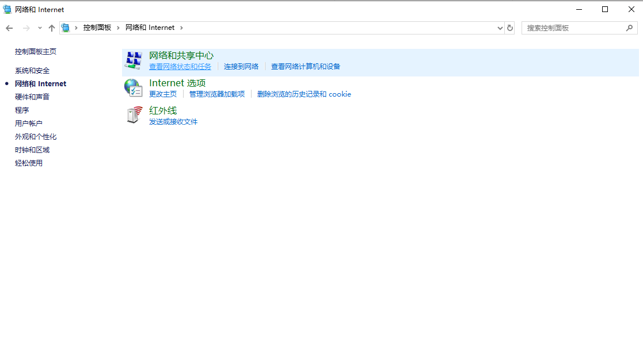Screen dimensions: 643x364
Task: Expand the 网络和 Internet breadcrumb chevron
Action: (181, 27)
